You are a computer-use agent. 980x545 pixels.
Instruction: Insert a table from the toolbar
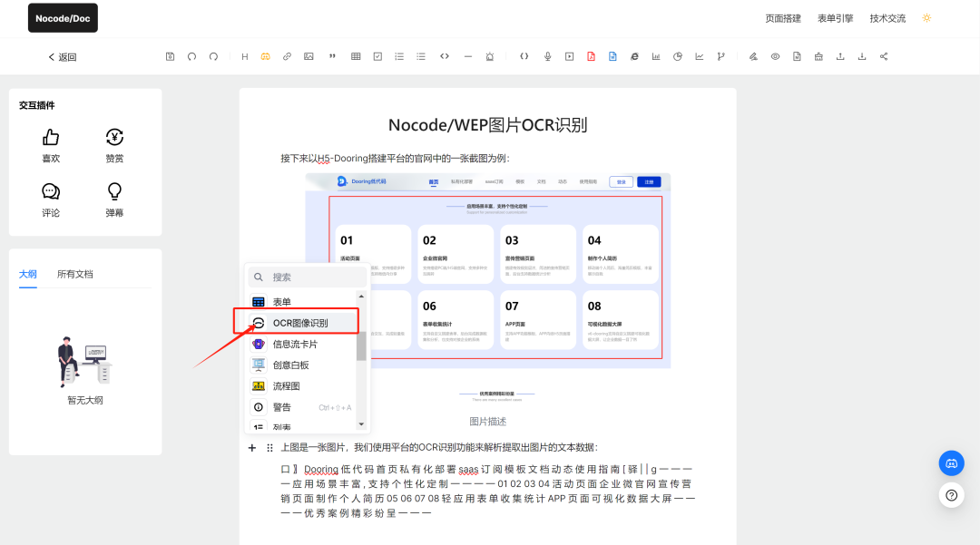coord(356,56)
